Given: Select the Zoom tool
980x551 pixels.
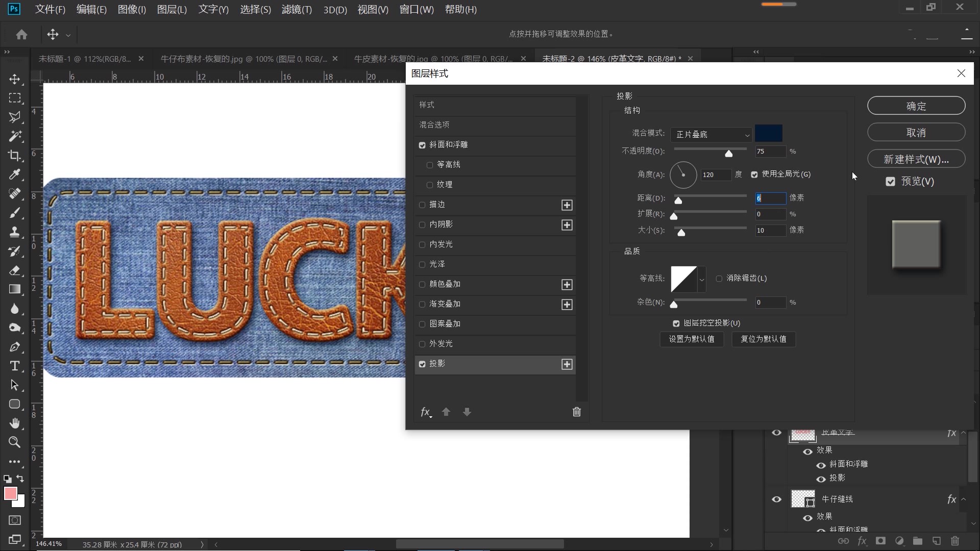Looking at the screenshot, I should click(x=15, y=442).
